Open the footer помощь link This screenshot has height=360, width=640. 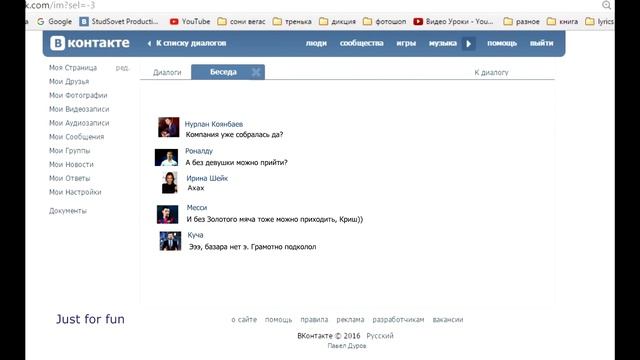(278, 320)
